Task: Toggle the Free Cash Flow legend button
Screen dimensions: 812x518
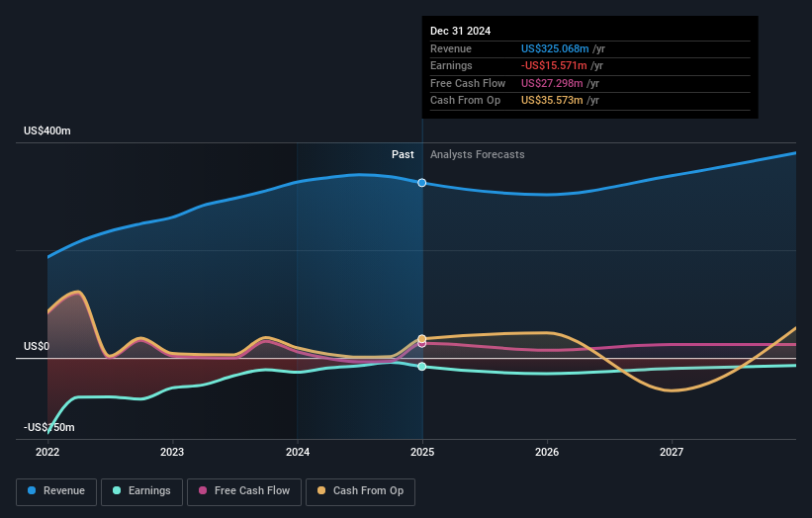Action: click(x=244, y=491)
